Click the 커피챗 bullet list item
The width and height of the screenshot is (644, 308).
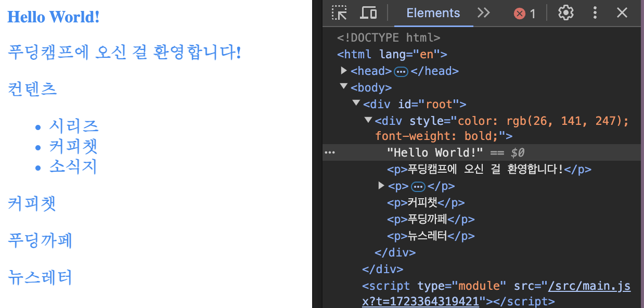74,146
